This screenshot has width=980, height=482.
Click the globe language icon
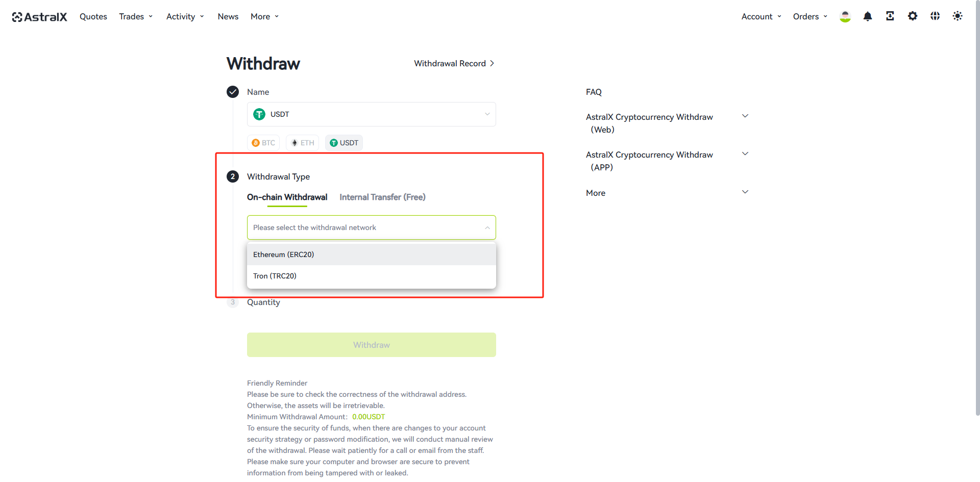[935, 16]
